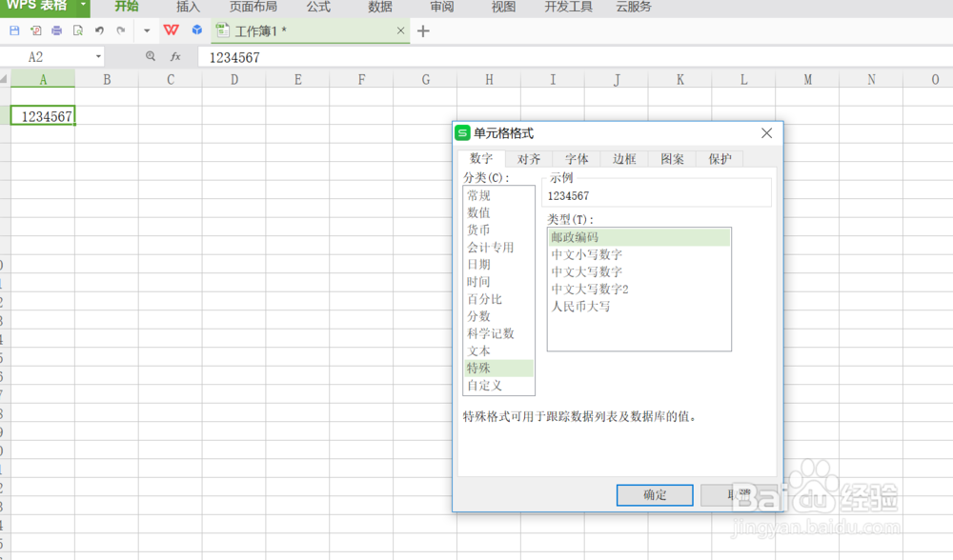Select 科学记数 in the category list

tap(498, 333)
